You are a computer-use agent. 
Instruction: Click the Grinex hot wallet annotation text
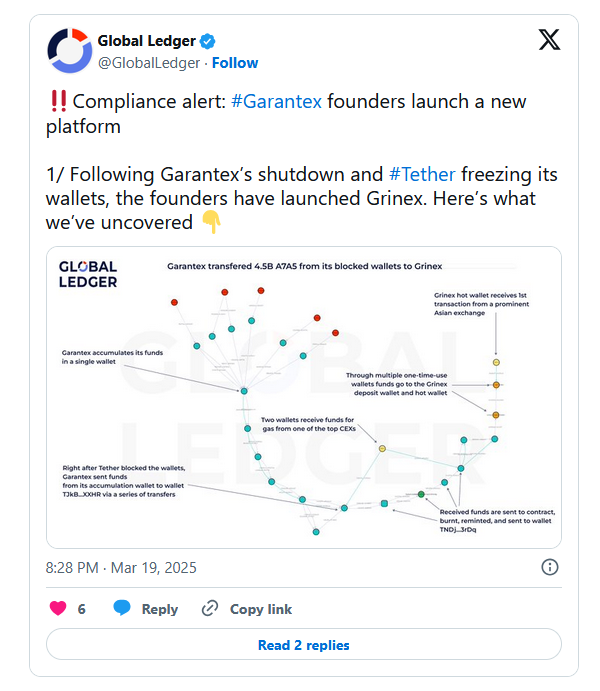pos(481,304)
